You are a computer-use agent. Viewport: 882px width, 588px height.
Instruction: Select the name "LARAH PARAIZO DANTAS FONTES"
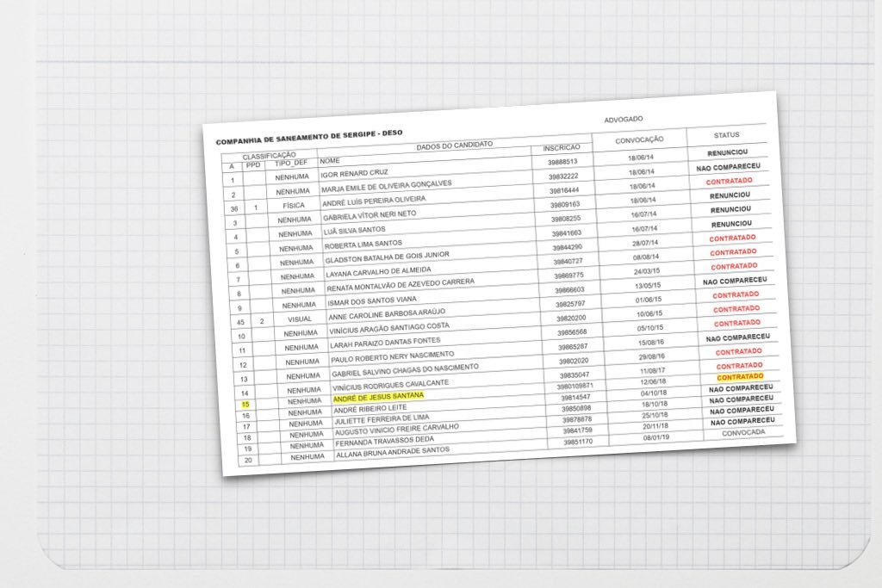(x=385, y=343)
